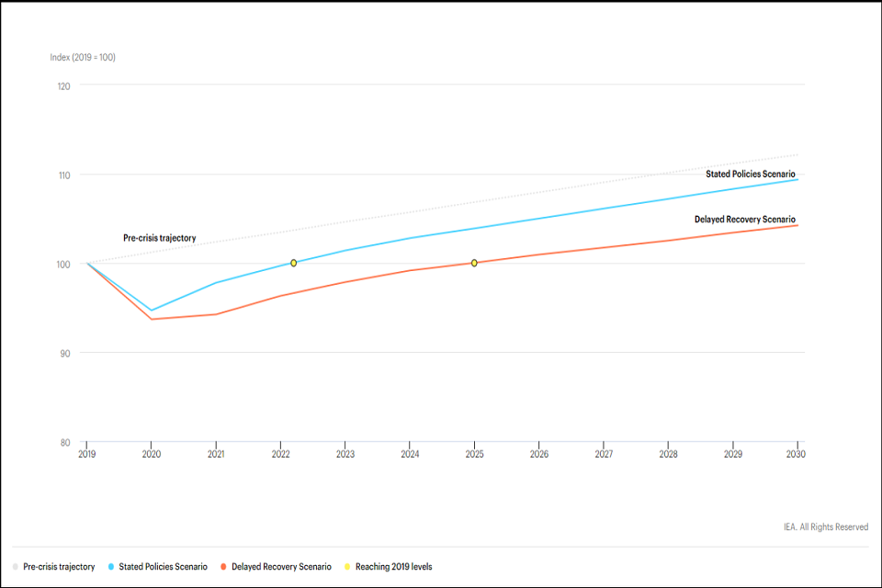This screenshot has width=882, height=588.
Task: Select the 2020 x-axis label
Action: 152,454
